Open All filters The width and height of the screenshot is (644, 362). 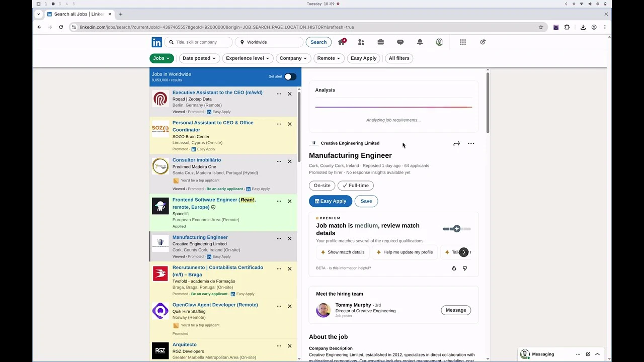pyautogui.click(x=399, y=58)
